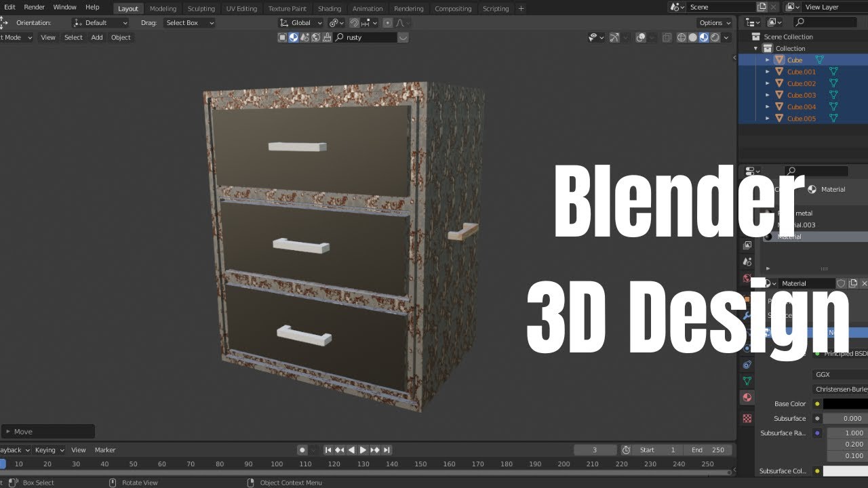Unlink the material with the X icon
The width and height of the screenshot is (868, 488).
(864, 283)
